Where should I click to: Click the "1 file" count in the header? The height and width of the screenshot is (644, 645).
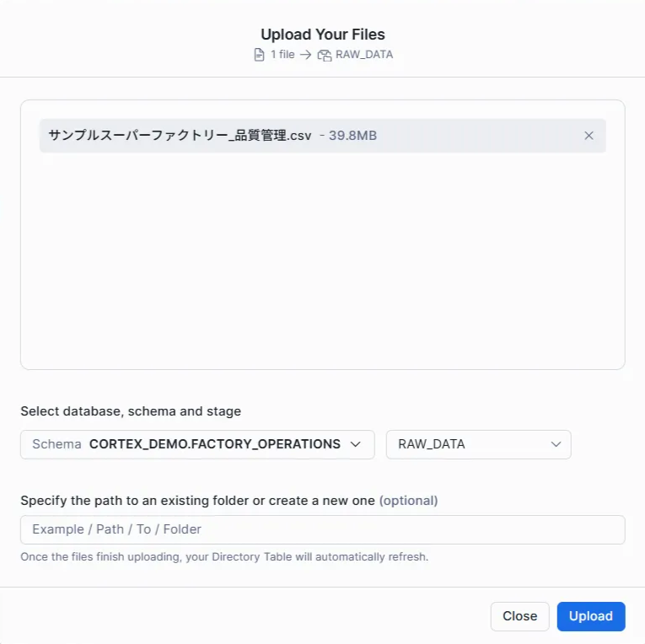[x=282, y=55]
